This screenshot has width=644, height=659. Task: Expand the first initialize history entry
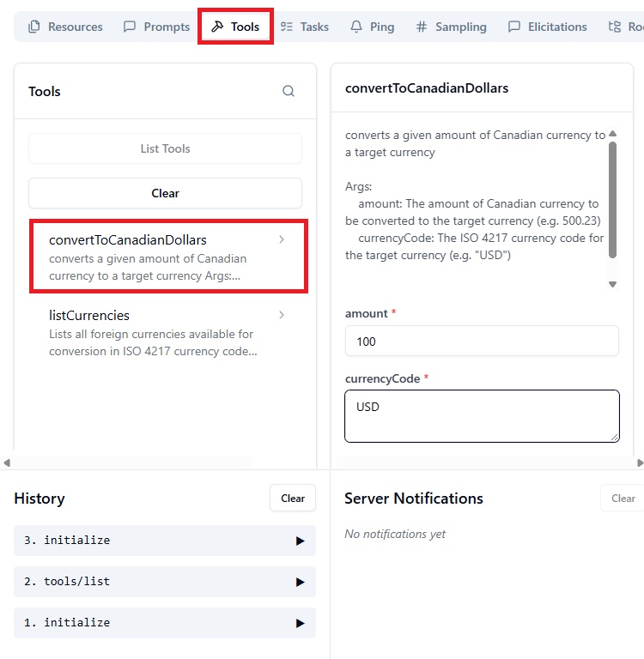click(165, 623)
